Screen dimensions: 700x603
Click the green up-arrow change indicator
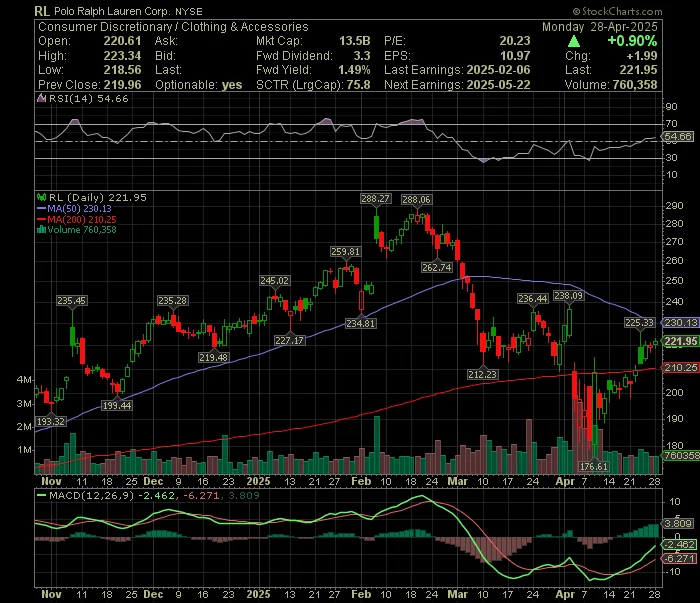click(x=574, y=42)
